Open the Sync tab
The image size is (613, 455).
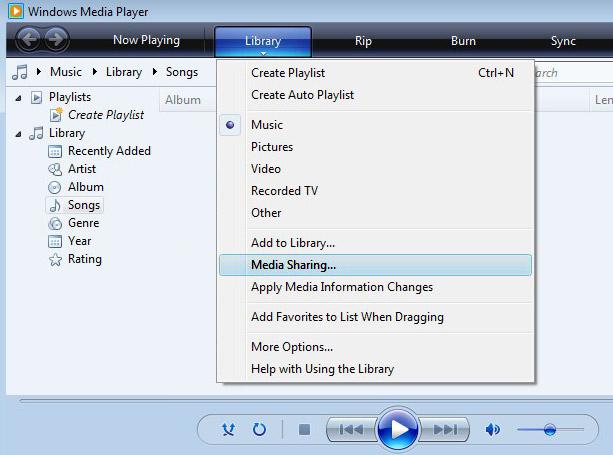coord(563,41)
